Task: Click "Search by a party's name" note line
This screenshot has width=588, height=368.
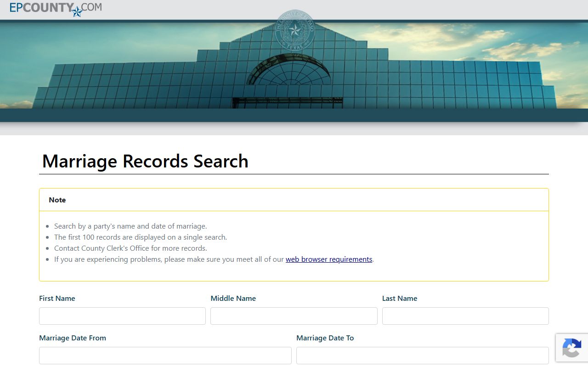Action: pos(130,226)
